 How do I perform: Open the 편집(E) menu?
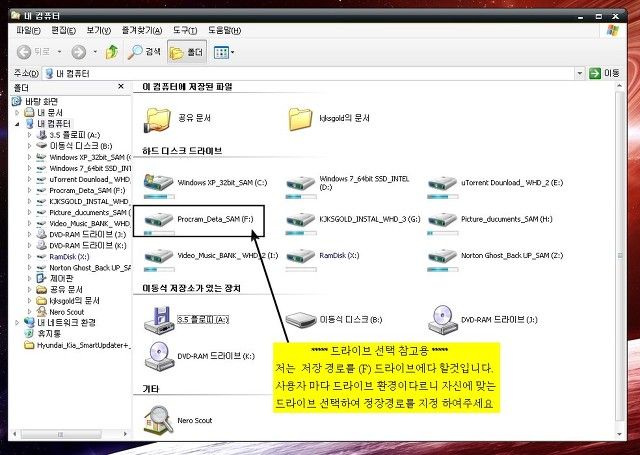[x=63, y=30]
